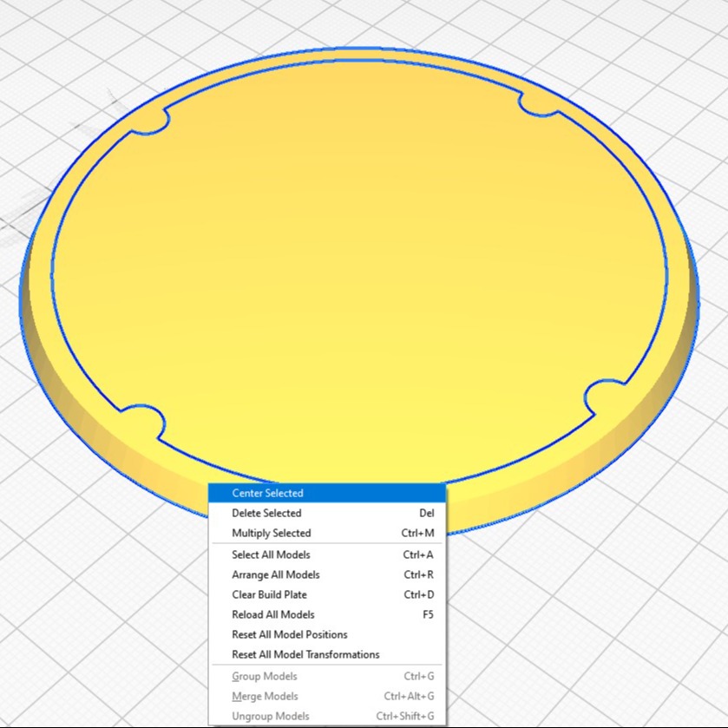Screen dimensions: 728x728
Task: Choose Center Selected from the context menu
Action: coord(267,493)
